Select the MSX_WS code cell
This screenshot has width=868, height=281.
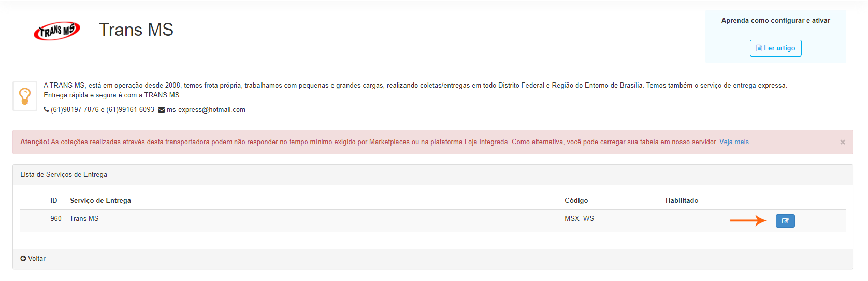click(579, 219)
